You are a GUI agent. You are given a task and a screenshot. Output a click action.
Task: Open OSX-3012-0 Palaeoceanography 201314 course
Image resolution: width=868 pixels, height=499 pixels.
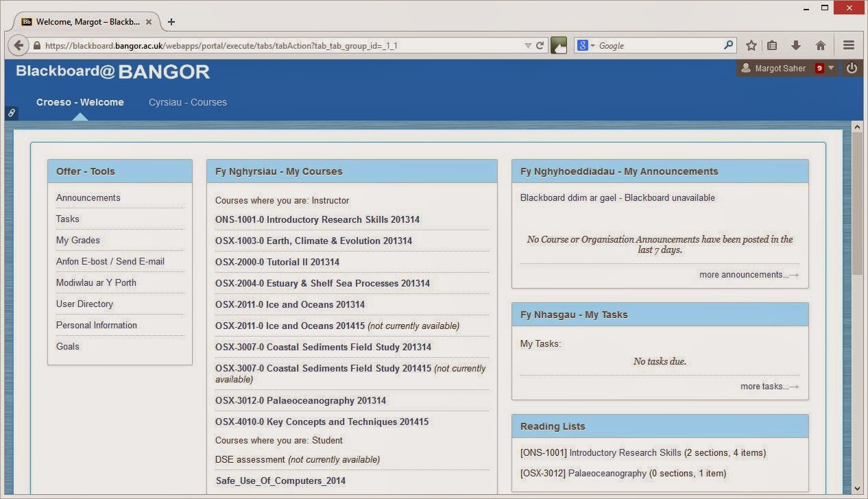300,400
